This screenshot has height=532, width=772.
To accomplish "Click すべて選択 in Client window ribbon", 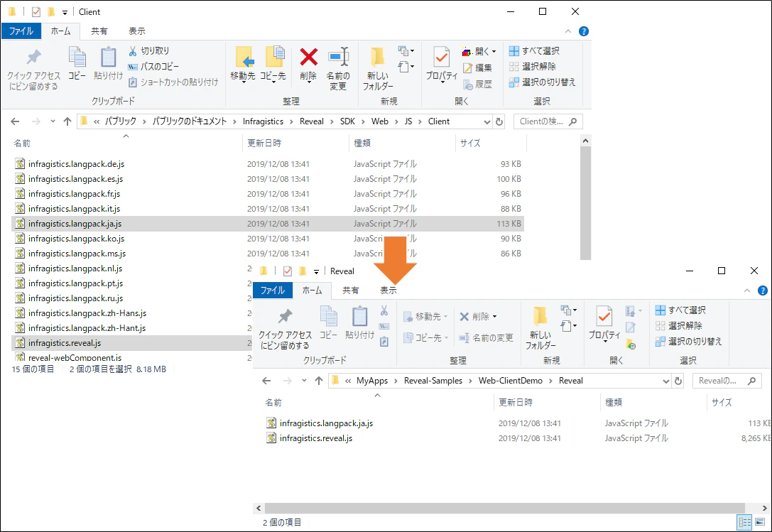I will (x=534, y=50).
